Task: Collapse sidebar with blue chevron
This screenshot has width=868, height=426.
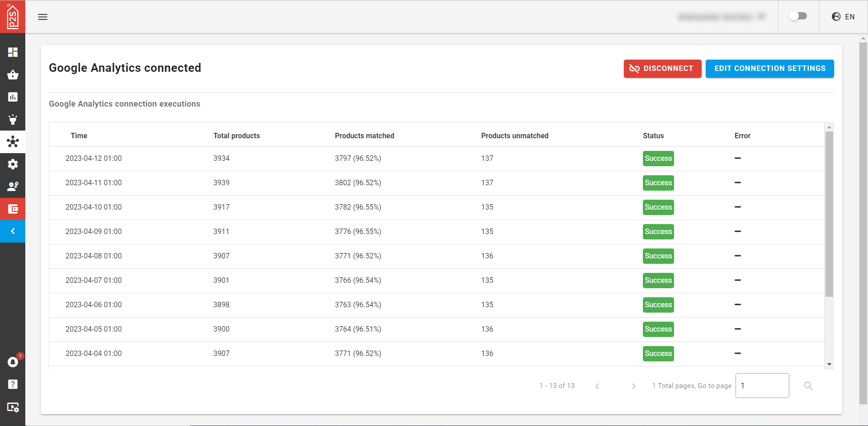Action: click(x=13, y=231)
